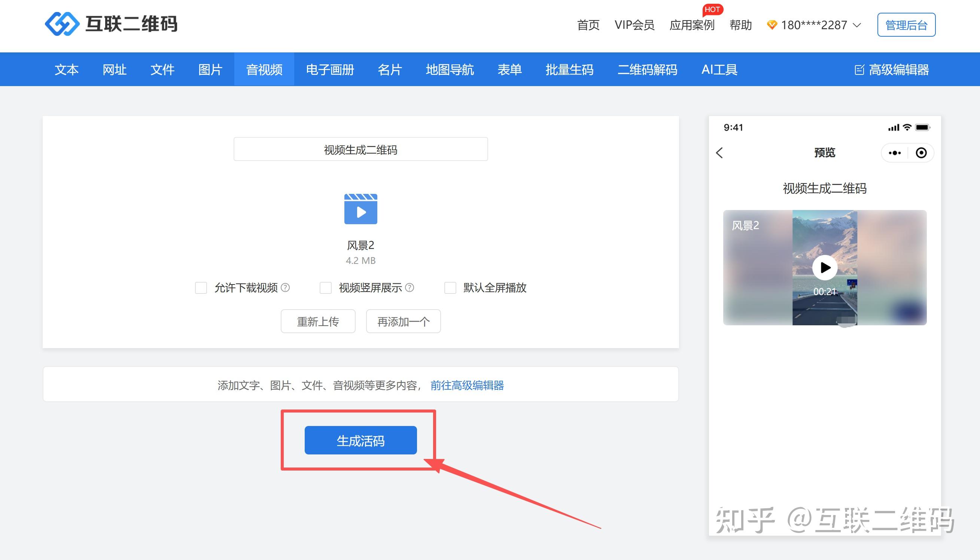Switch to the 名片 tab
The width and height of the screenshot is (980, 560).
coord(390,70)
